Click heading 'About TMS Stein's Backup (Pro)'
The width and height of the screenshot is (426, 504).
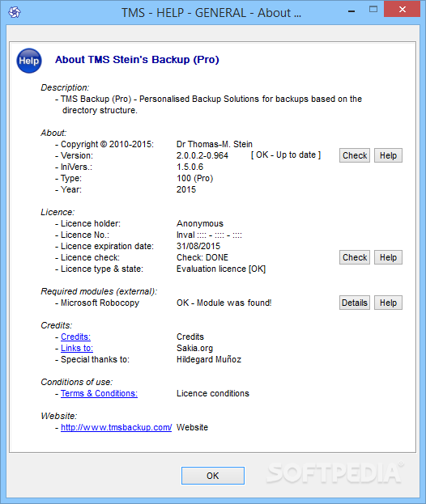pos(137,60)
